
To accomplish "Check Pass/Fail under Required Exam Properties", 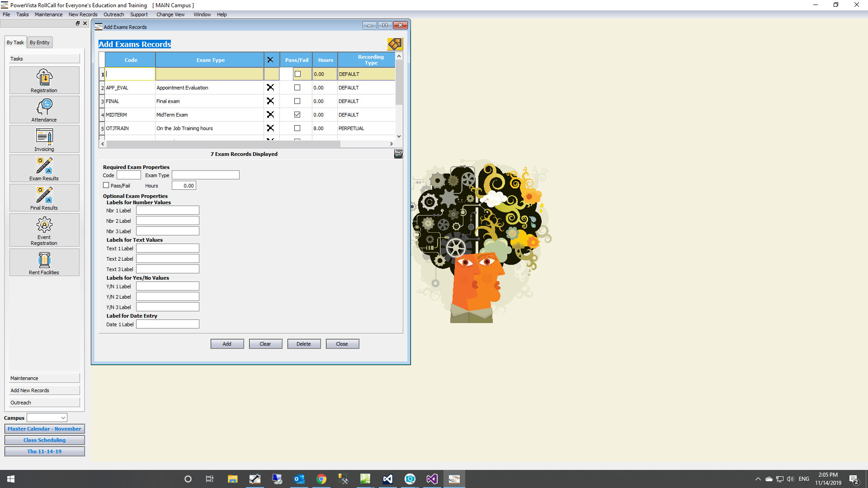I will click(x=106, y=185).
